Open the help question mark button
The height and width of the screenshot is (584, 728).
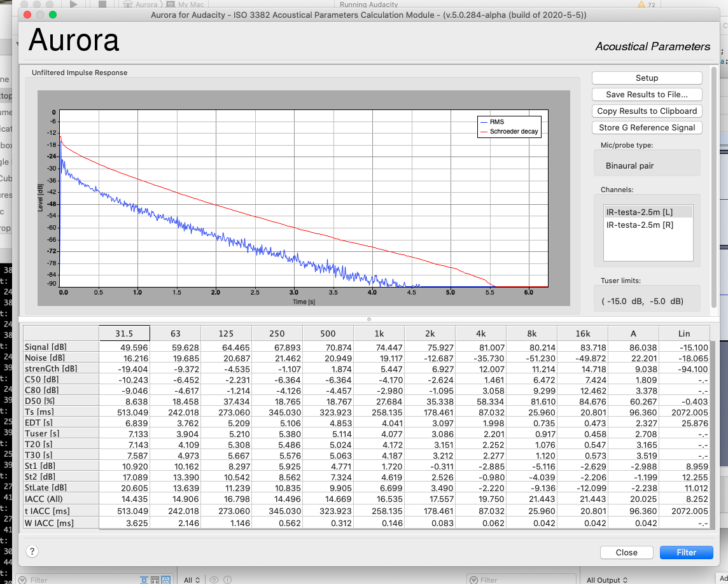pos(32,552)
